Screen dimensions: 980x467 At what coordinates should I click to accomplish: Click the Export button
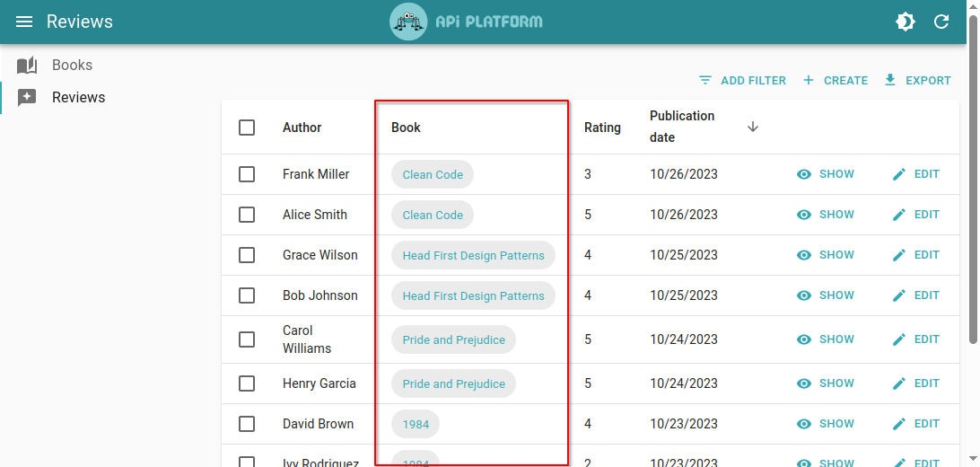click(x=917, y=80)
